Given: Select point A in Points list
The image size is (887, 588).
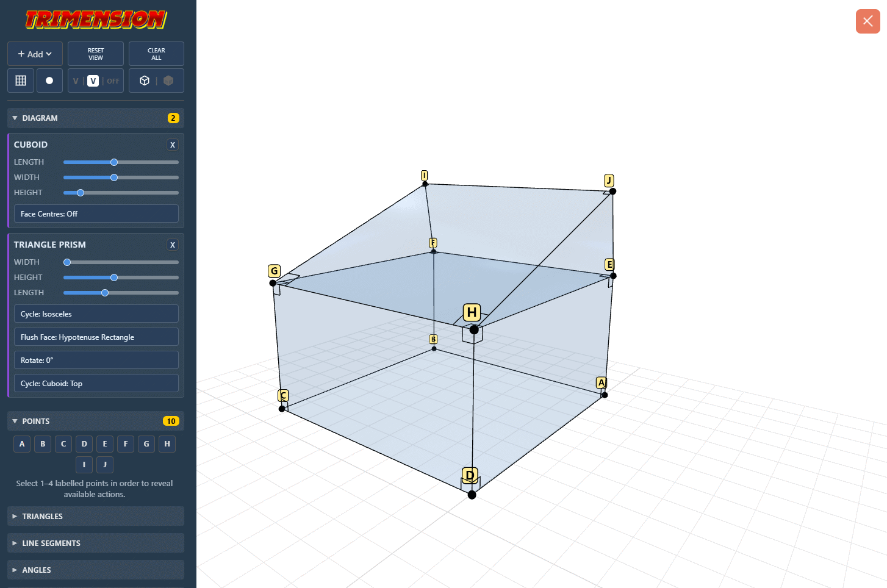Looking at the screenshot, I should (x=22, y=444).
